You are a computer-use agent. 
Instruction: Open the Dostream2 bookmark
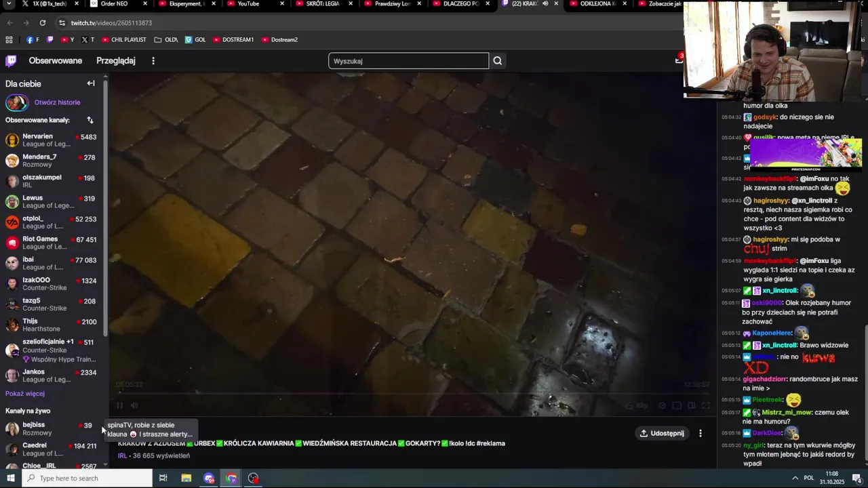click(279, 39)
